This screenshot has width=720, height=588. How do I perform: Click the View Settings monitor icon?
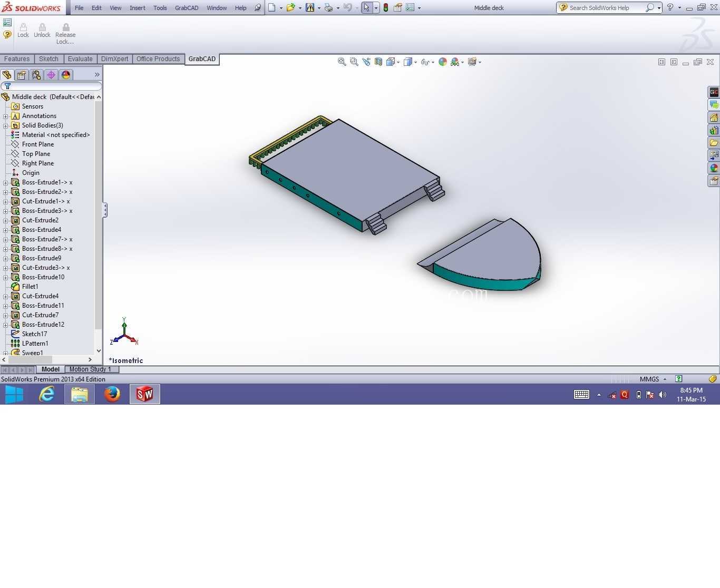(472, 62)
